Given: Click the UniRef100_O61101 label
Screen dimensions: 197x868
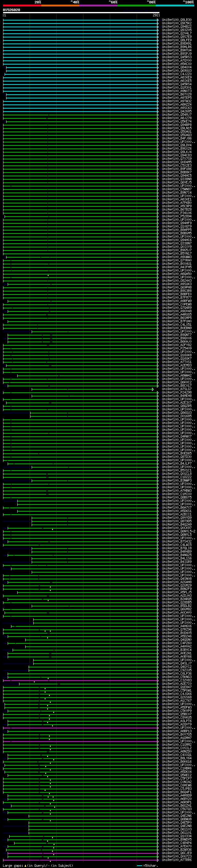Looking at the screenshot, I should pyautogui.click(x=177, y=833).
